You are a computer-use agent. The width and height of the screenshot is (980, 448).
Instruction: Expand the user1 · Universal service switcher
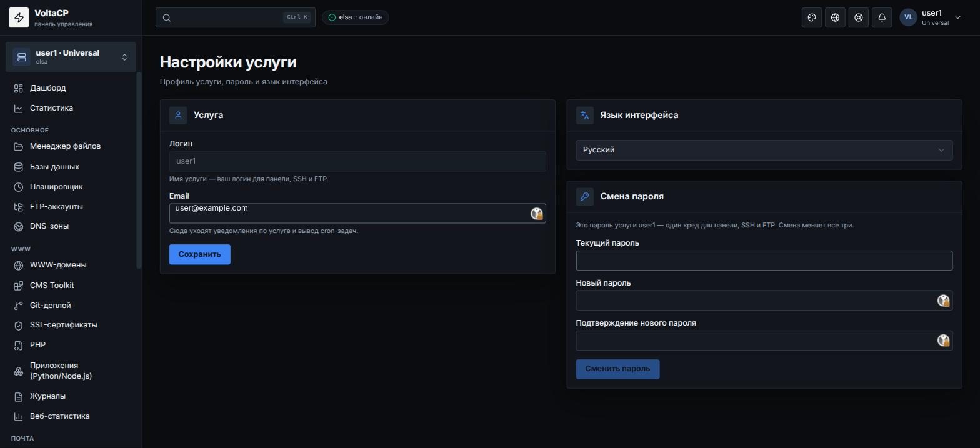71,57
